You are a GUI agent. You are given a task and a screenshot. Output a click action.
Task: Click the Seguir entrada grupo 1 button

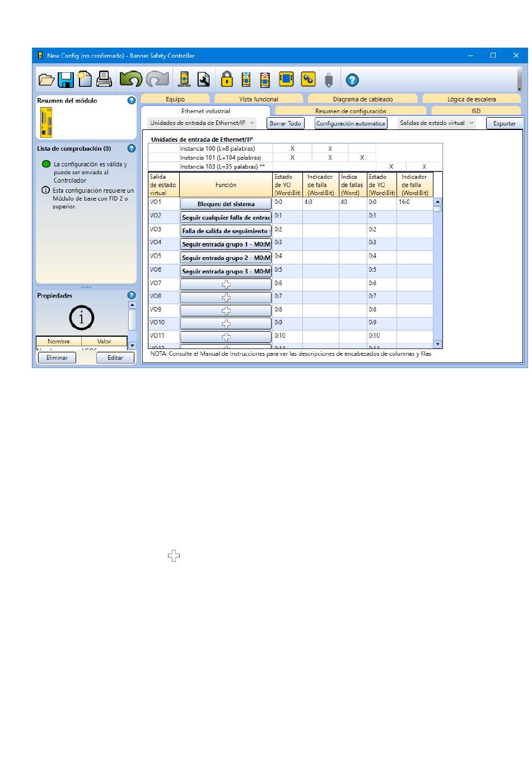pyautogui.click(x=226, y=244)
